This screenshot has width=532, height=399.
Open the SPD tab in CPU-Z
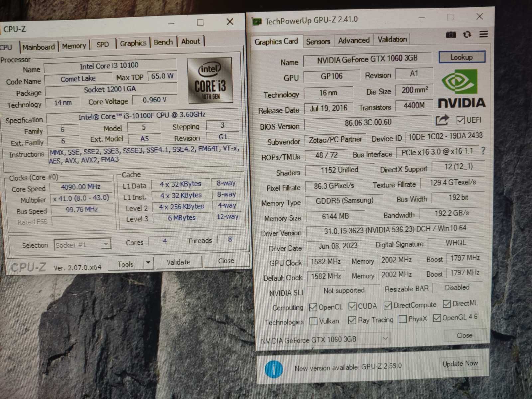coord(102,45)
